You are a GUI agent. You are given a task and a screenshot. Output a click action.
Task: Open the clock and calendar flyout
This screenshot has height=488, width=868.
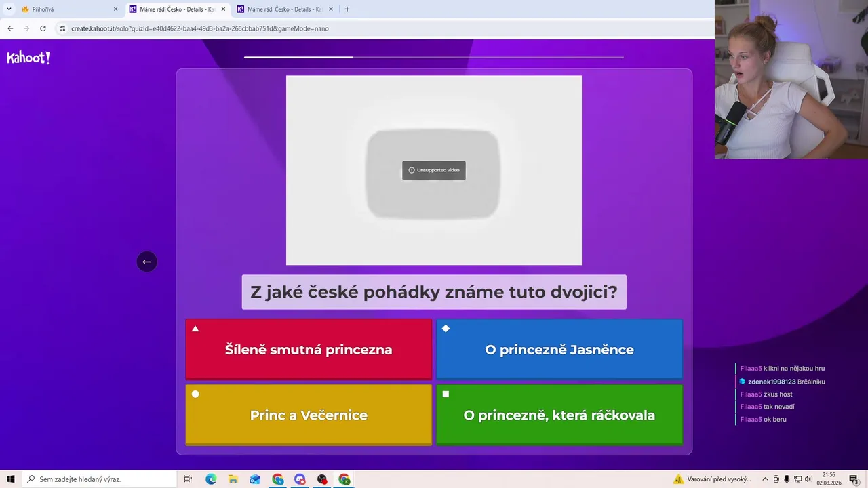pyautogui.click(x=829, y=479)
